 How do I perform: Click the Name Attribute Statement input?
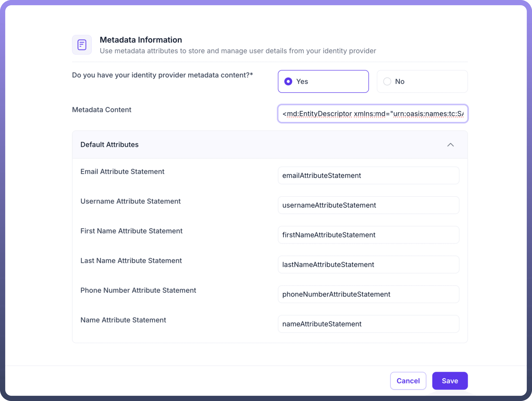tap(368, 324)
